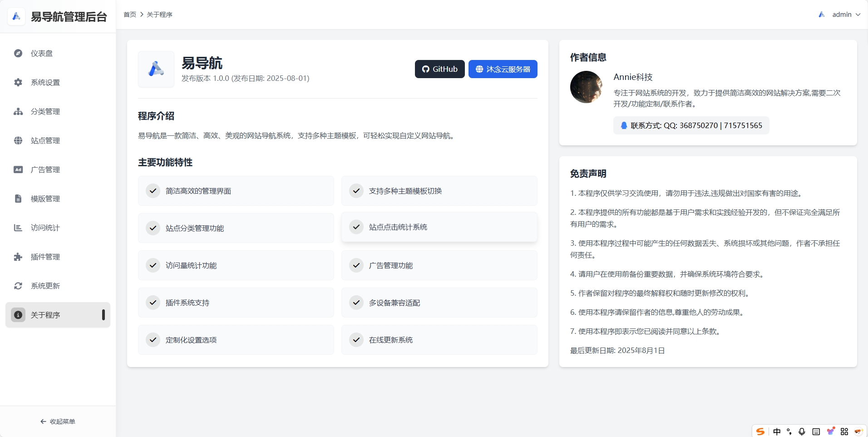868x437 pixels.
Task: Collapse the sidebar with 收起菜单
Action: point(58,421)
